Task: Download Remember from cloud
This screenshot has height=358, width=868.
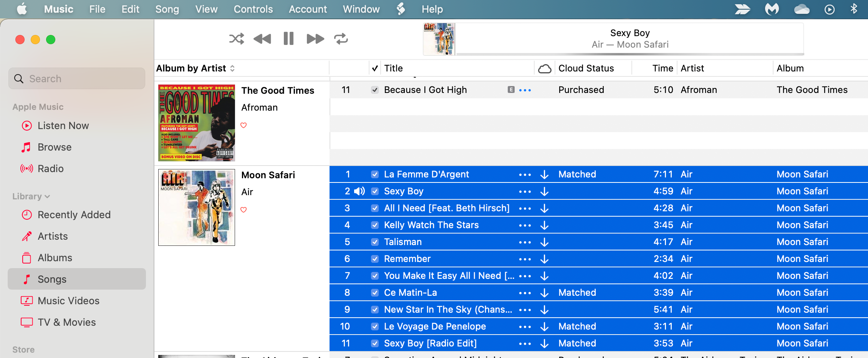Action: pyautogui.click(x=544, y=259)
